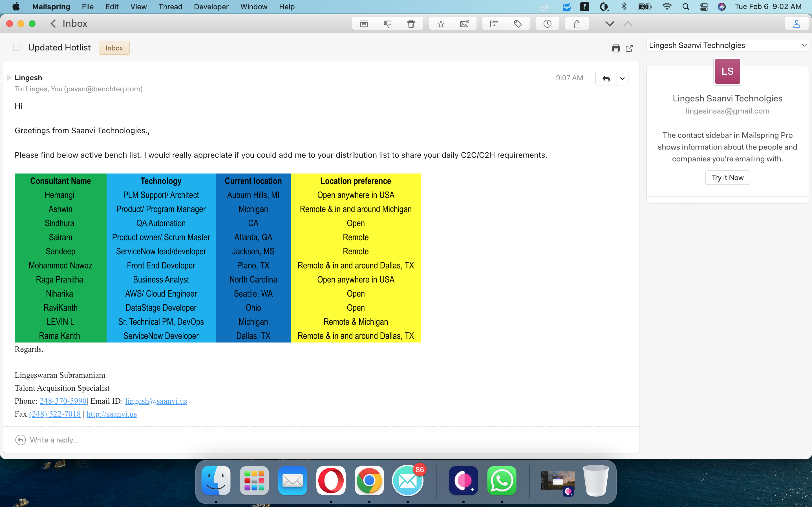Toggle the contact sidebar person icon
The image size is (812, 507).
coord(796,24)
